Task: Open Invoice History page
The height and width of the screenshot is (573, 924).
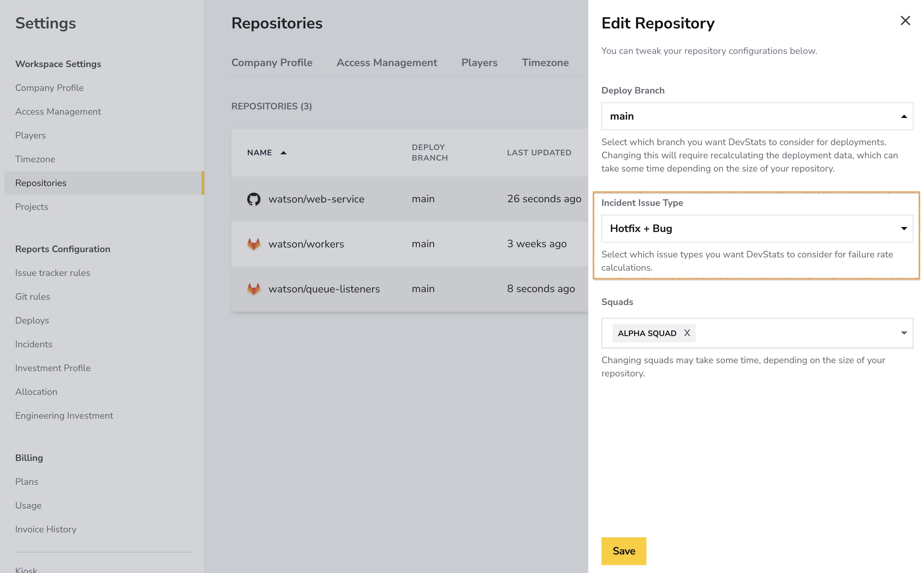Action: tap(46, 529)
